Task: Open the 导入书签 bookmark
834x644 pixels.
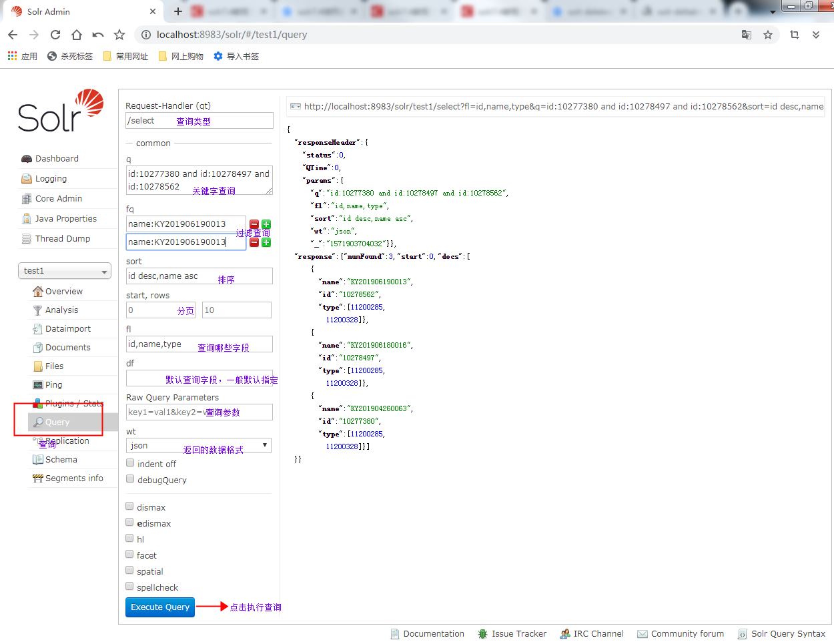Action: (236, 56)
